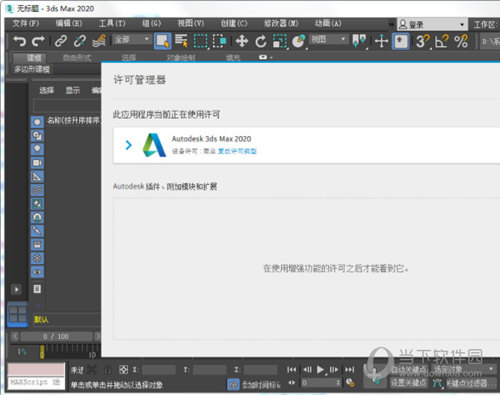Open the 登录 sign-in dropdown
This screenshot has width=500, height=395.
click(432, 24)
